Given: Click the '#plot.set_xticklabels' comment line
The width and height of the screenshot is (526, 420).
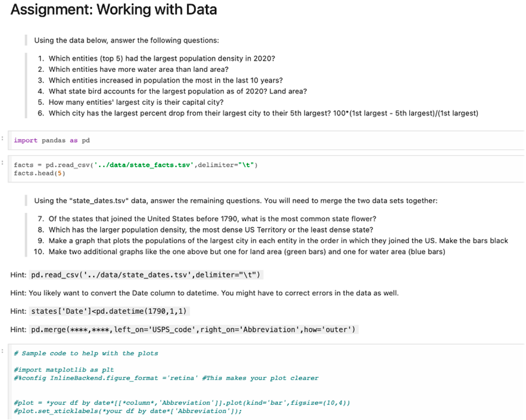Looking at the screenshot, I should pyautogui.click(x=128, y=411).
